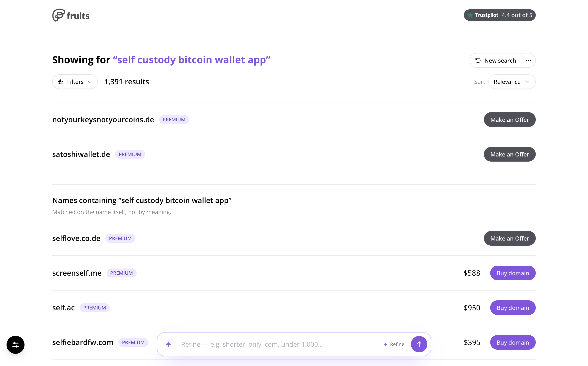Click the black sliders floating settings button
588x366 pixels.
[16, 344]
